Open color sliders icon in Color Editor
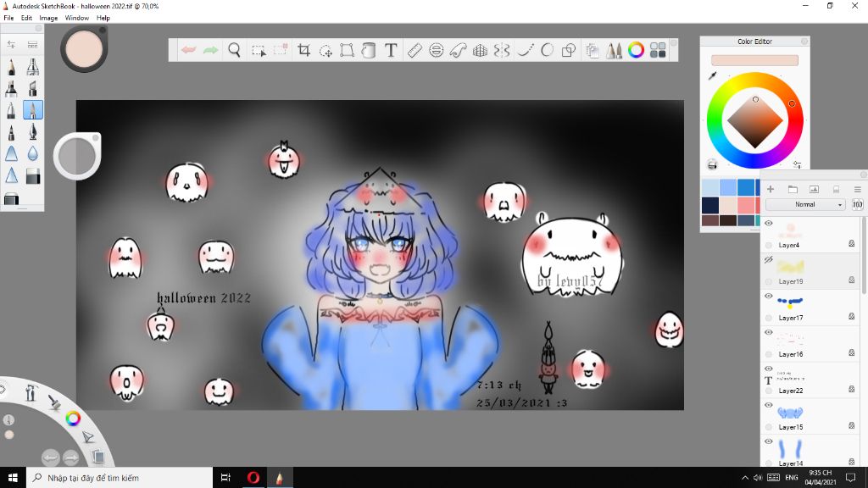868x488 pixels. pos(797,164)
